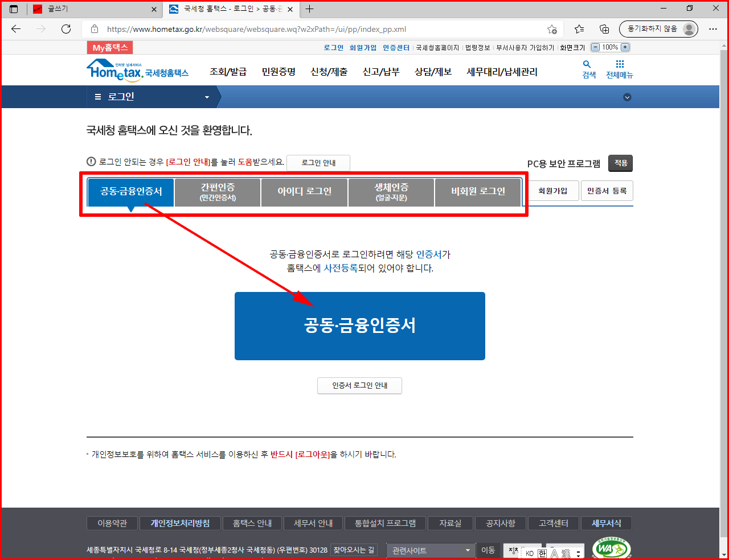Select the 아이디 로그인 tab

point(304,192)
